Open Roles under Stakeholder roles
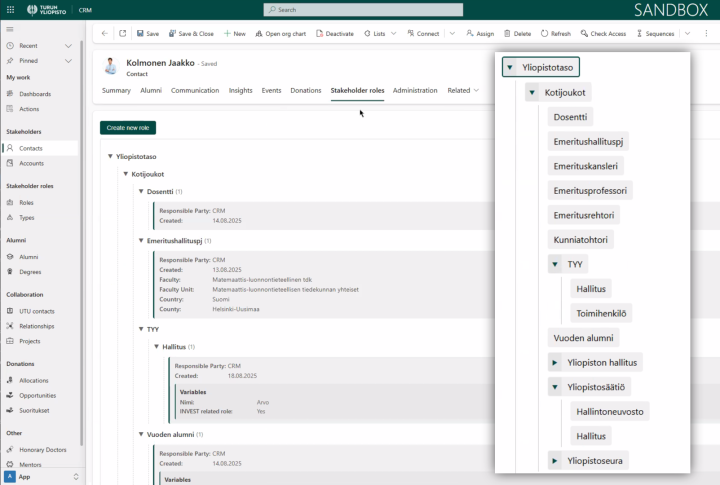 click(39, 203)
